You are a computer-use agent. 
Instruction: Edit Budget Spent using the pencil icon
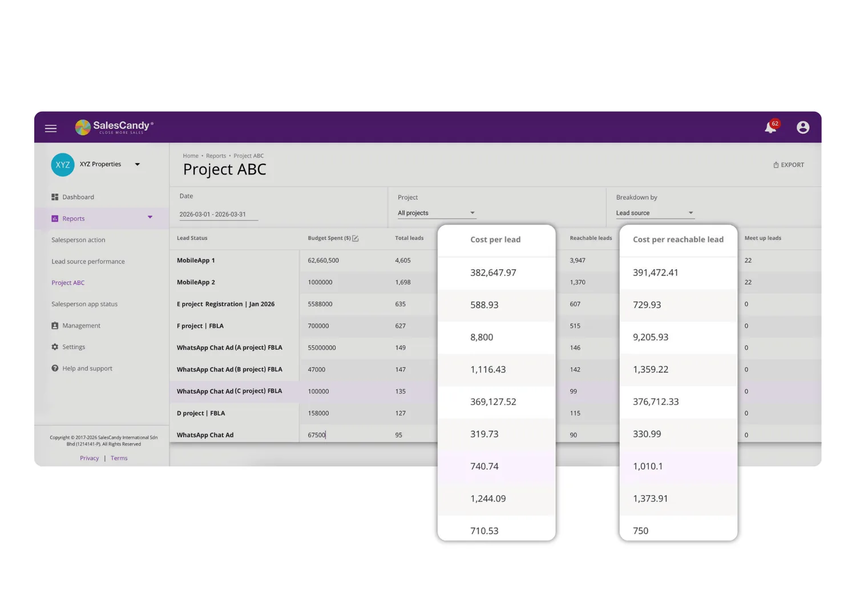pyautogui.click(x=356, y=238)
